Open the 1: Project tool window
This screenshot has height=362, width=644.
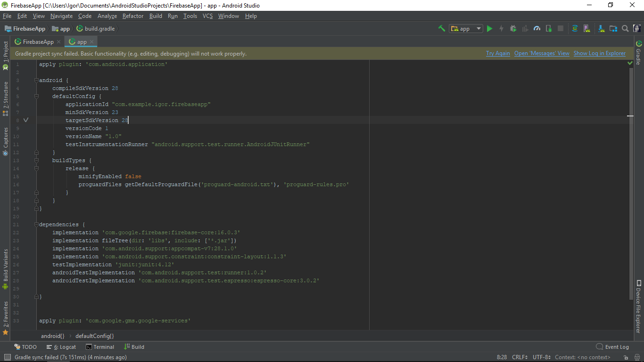coord(6,56)
